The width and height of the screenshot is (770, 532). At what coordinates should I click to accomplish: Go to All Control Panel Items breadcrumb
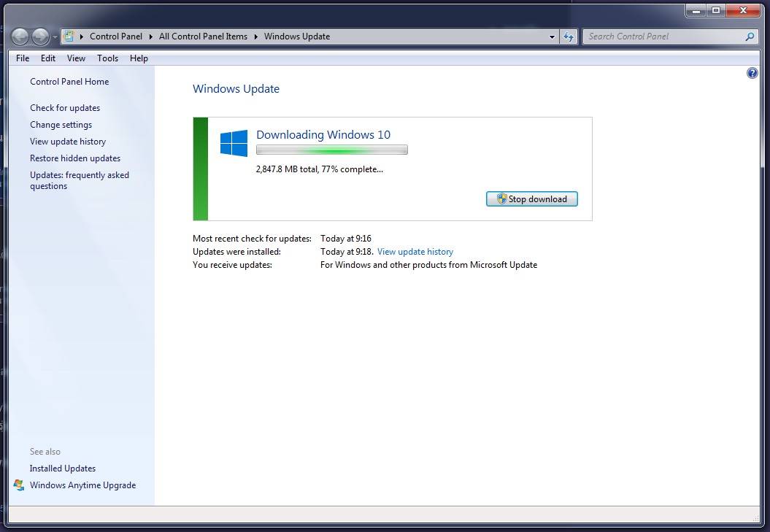pyautogui.click(x=204, y=36)
